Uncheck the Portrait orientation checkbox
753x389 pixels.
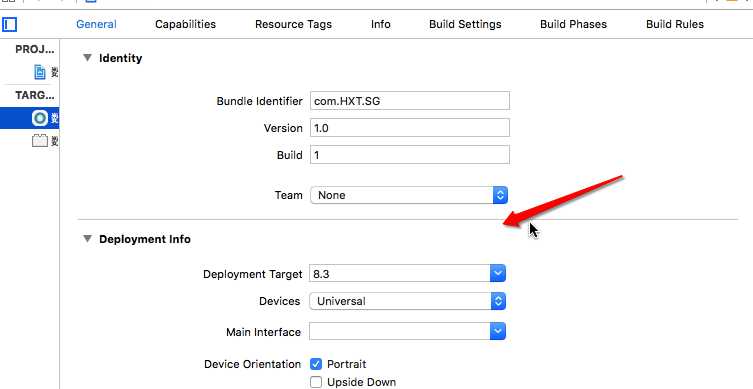[316, 364]
